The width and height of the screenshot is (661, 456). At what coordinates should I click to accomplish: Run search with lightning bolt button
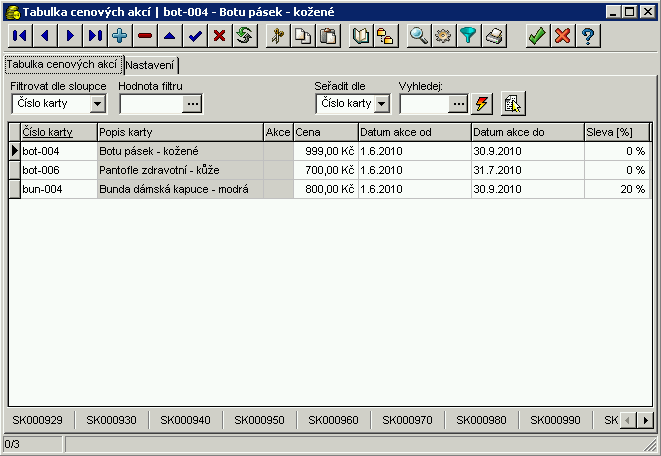pos(484,103)
